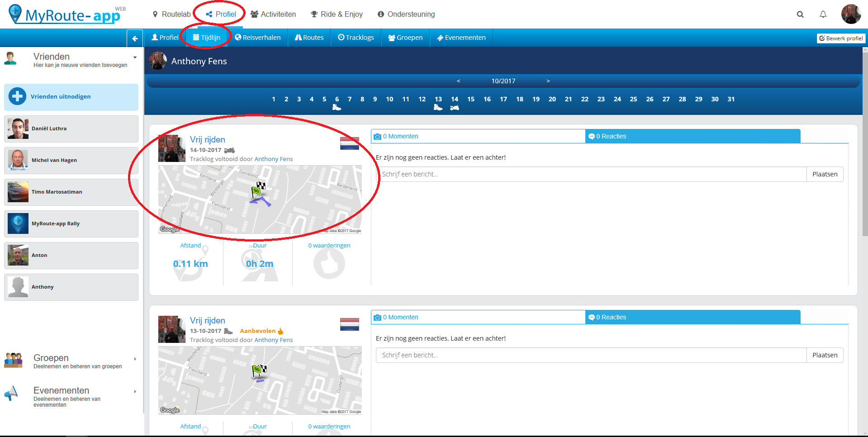
Task: Switch to the Tracklogs tab
Action: pyautogui.click(x=356, y=38)
